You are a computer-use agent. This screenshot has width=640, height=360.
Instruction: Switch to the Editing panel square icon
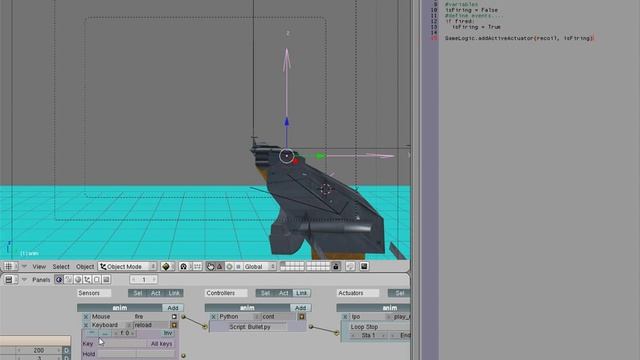coord(96,280)
